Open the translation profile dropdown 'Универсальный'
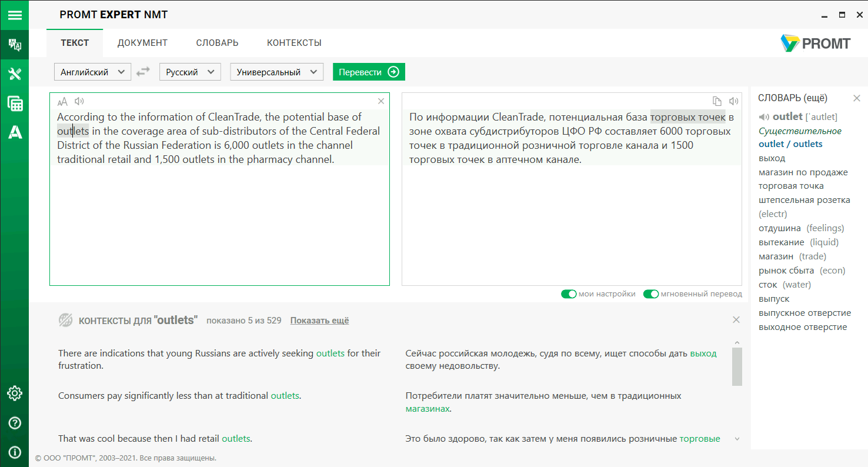Screen dimensions: 868x467 (x=277, y=72)
